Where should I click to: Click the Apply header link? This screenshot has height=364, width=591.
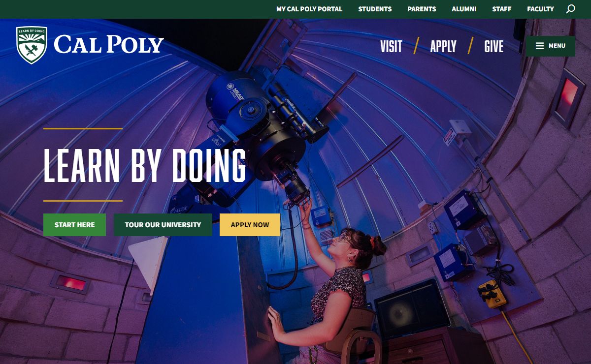tap(443, 47)
